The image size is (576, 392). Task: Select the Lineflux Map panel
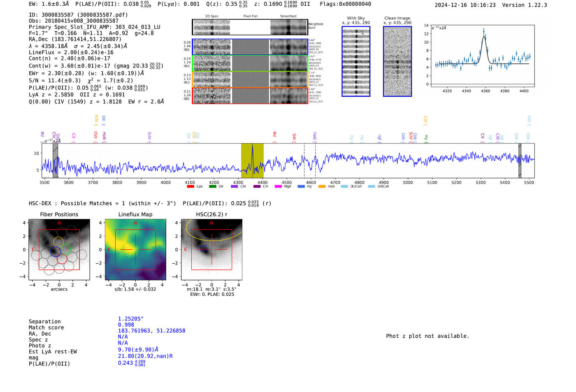(x=135, y=250)
